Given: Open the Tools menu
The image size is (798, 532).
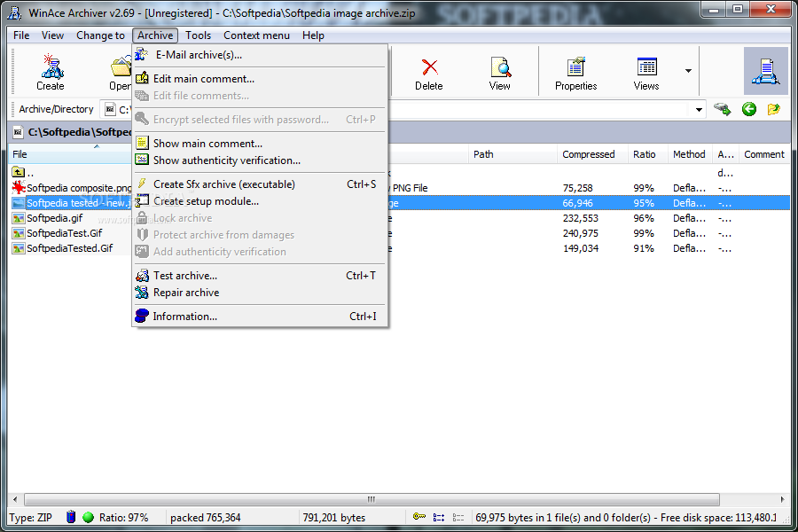Looking at the screenshot, I should pyautogui.click(x=198, y=35).
